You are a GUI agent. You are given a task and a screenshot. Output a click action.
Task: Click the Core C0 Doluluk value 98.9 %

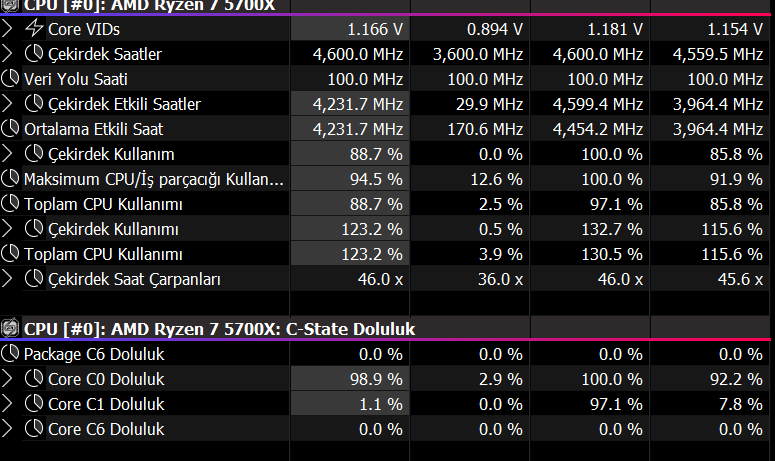tap(376, 379)
